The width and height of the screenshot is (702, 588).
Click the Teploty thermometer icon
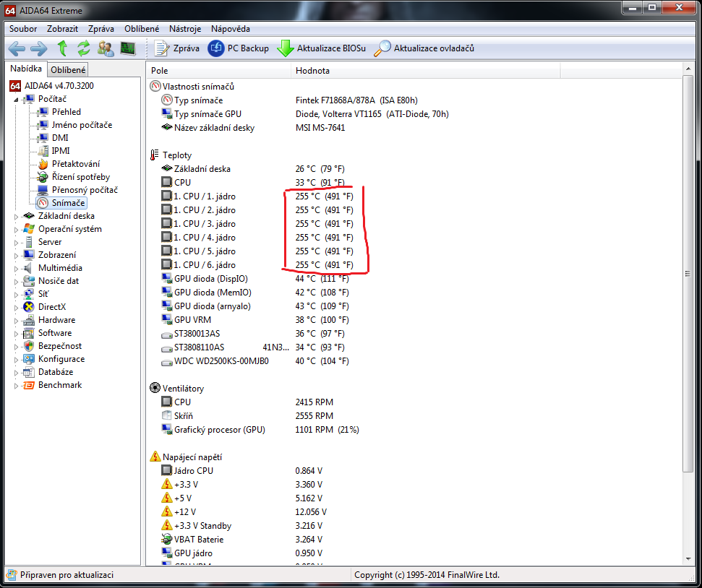(155, 155)
